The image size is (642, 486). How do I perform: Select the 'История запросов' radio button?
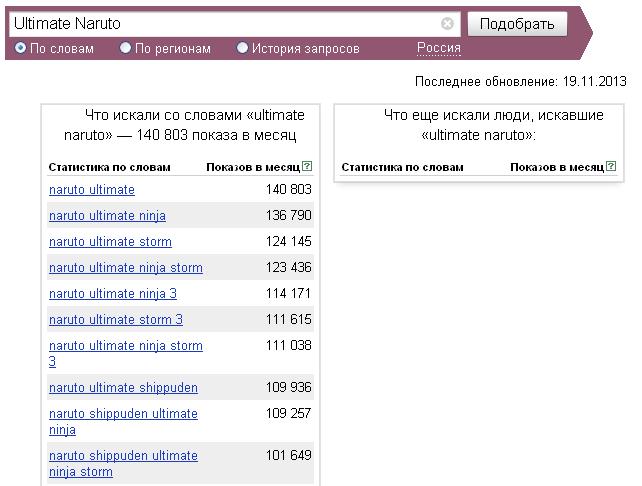(x=242, y=48)
